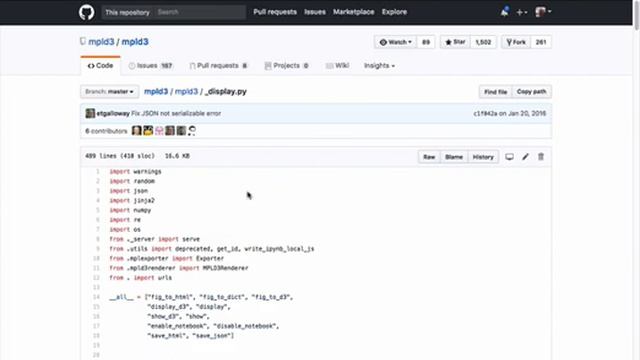The width and height of the screenshot is (640, 360).
Task: Click the fifth contributor avatar
Action: [x=181, y=131]
